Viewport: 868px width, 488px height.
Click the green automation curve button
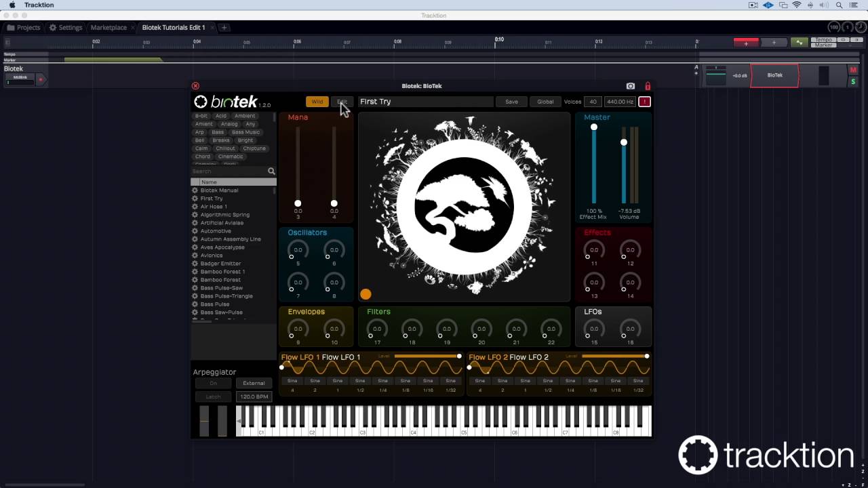click(x=800, y=43)
